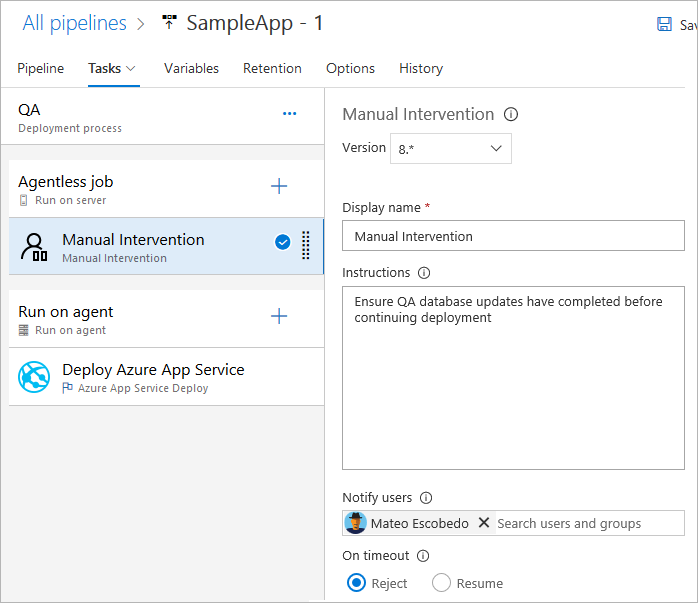This screenshot has width=698, height=603.
Task: Select the Deploy Azure App Service task
Action: pos(166,377)
